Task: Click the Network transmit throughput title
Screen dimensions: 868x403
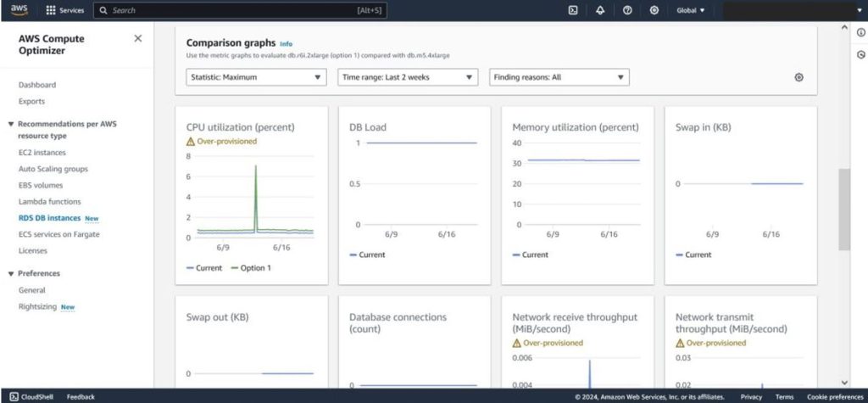Action: [x=732, y=322]
